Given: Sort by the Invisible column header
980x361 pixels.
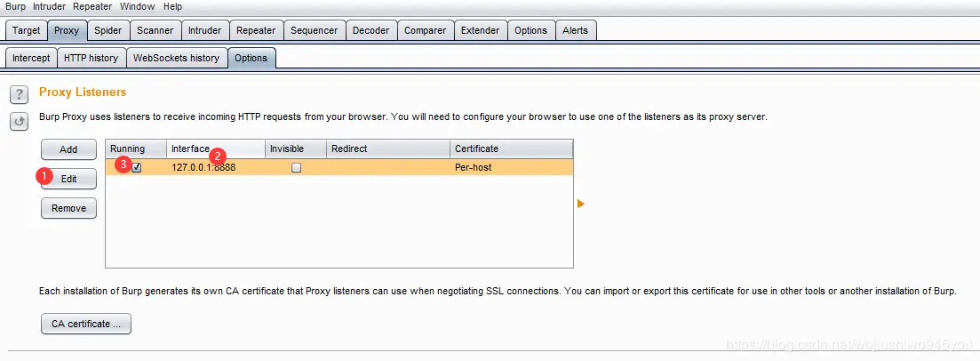Looking at the screenshot, I should coord(296,148).
